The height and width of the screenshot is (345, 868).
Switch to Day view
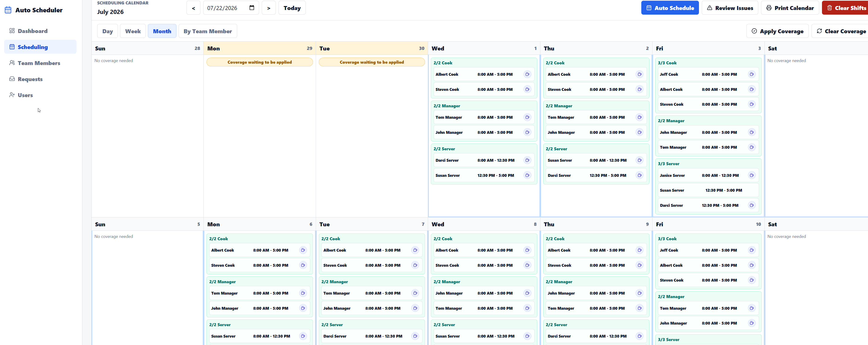click(107, 31)
